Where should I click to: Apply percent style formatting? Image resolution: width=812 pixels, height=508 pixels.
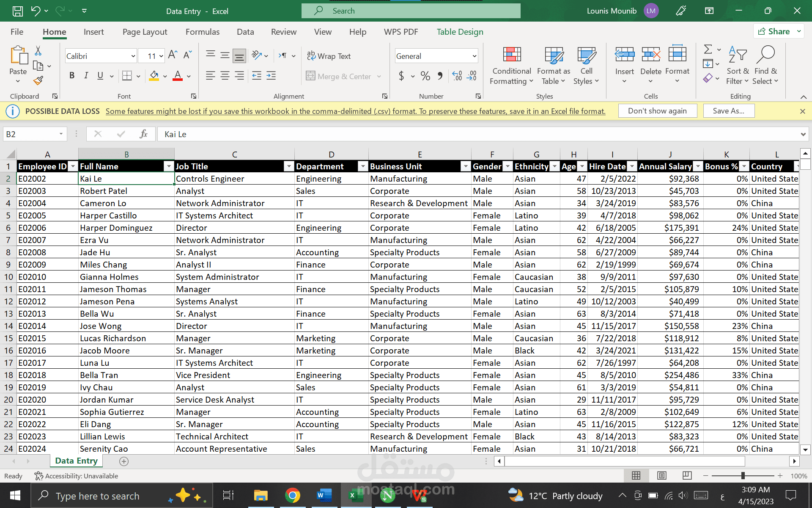425,76
